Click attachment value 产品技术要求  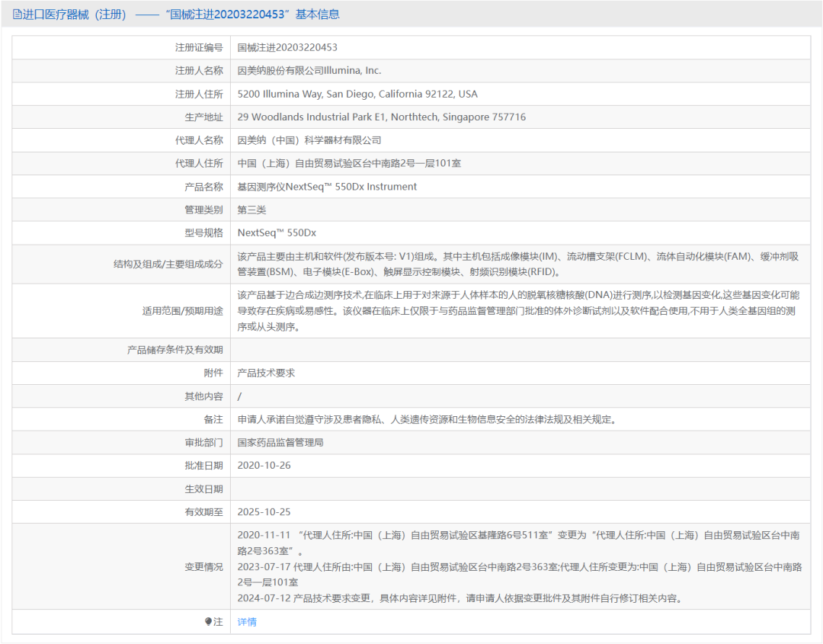266,373
